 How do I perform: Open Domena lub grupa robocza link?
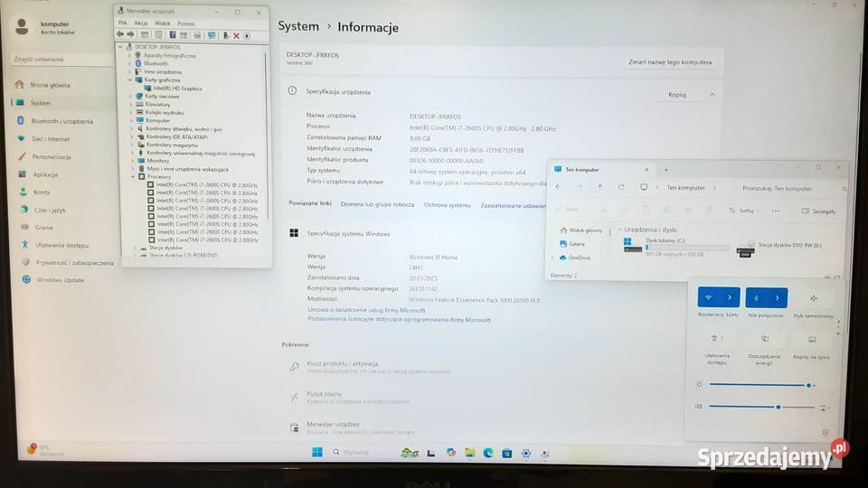378,204
